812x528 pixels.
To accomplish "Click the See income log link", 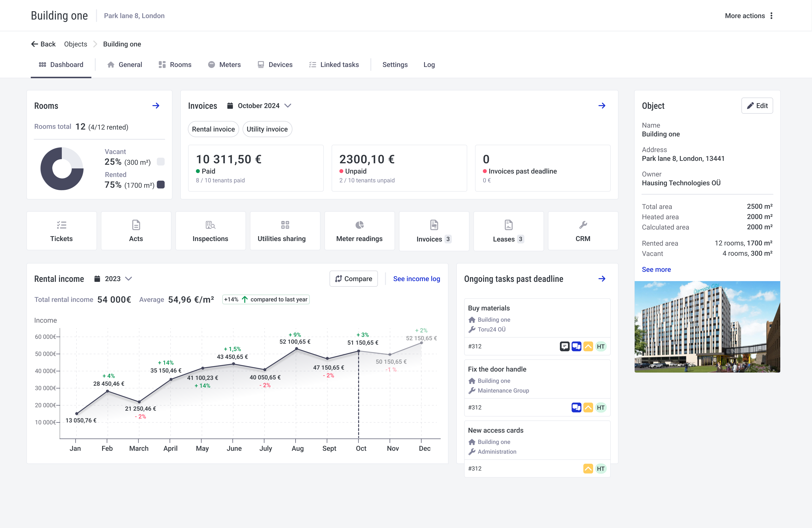I will [x=417, y=278].
